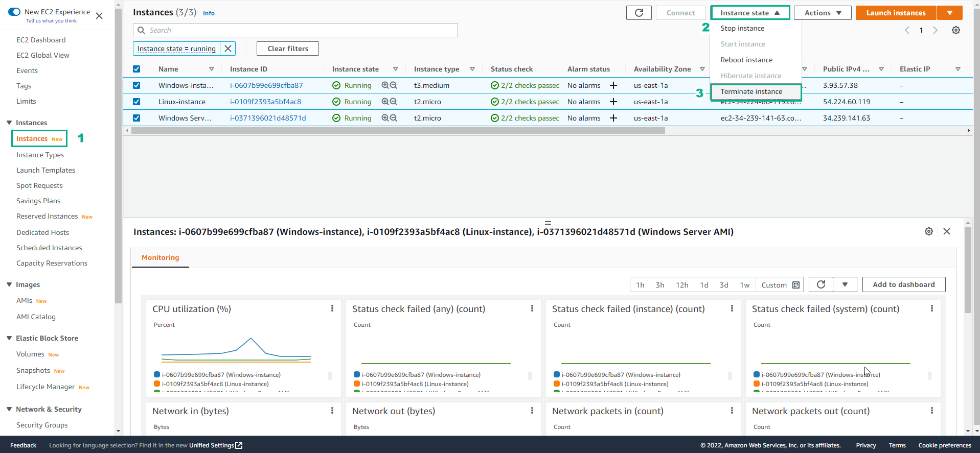
Task: Click Clear filters button
Action: point(288,49)
